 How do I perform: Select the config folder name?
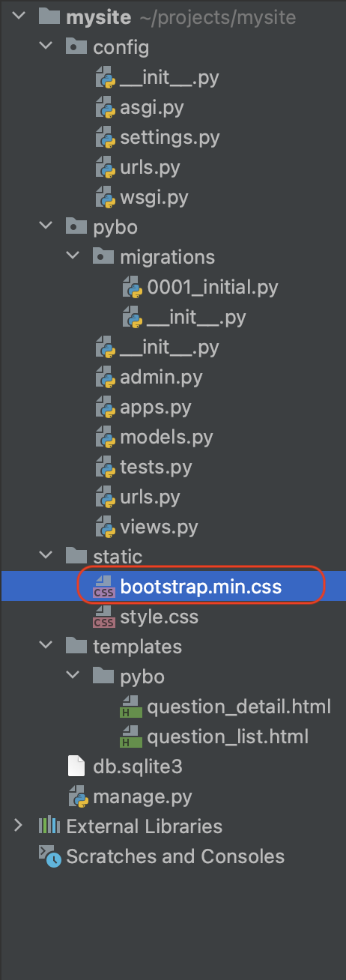121,47
